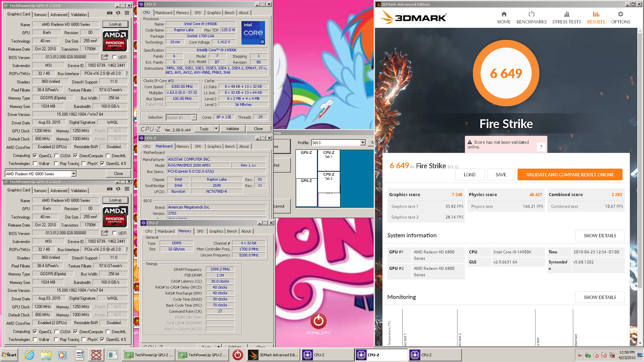The image size is (644, 362).
Task: Click muted volume icon in system tray
Action: (596, 355)
